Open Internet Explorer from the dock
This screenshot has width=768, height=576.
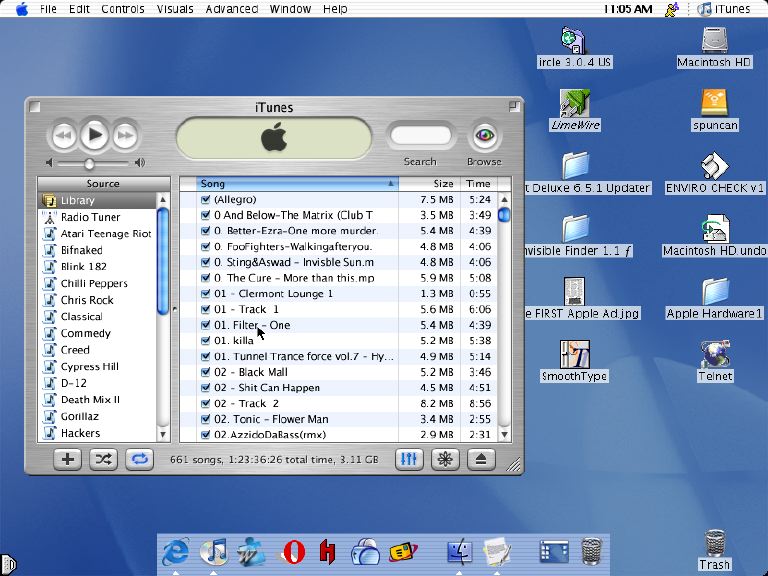tap(176, 552)
